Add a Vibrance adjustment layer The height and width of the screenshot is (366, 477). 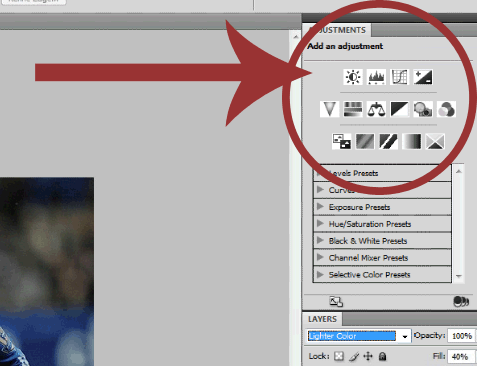coord(330,109)
